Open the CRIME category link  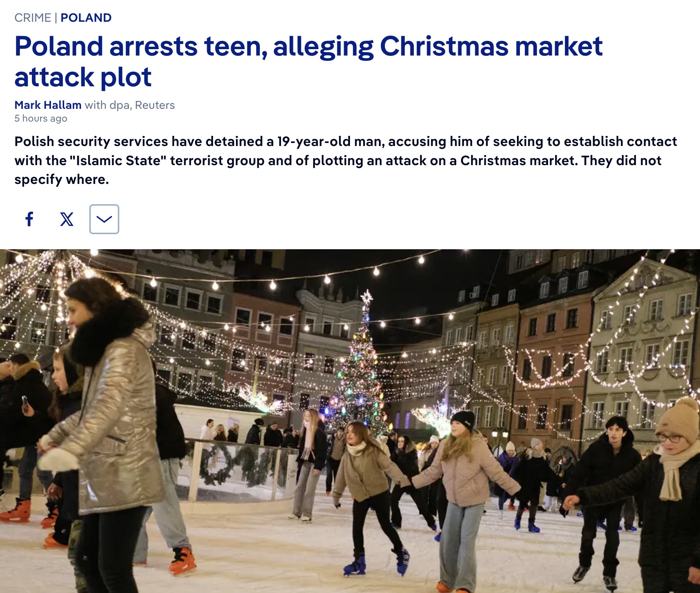(33, 18)
